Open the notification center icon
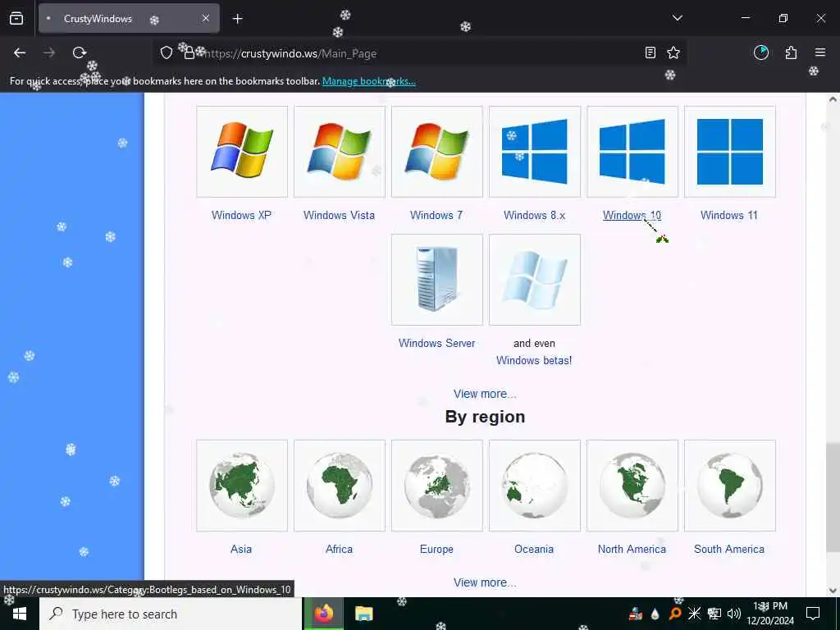 (x=813, y=614)
